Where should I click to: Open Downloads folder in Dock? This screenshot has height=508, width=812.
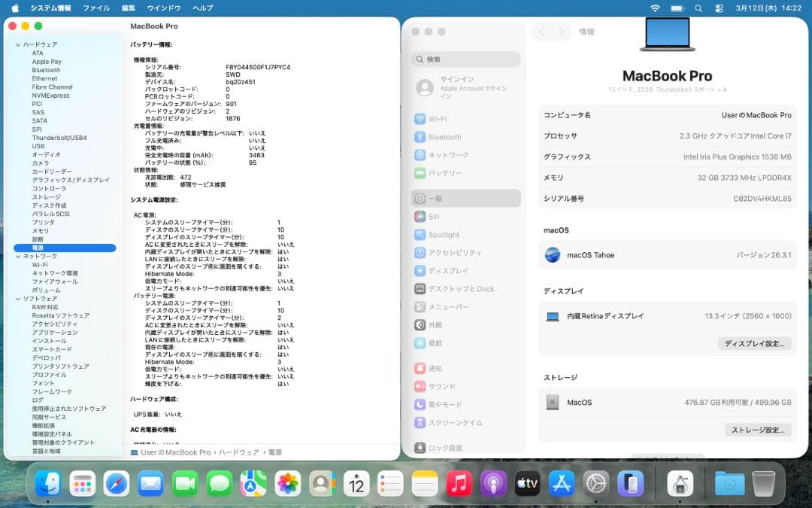[729, 484]
